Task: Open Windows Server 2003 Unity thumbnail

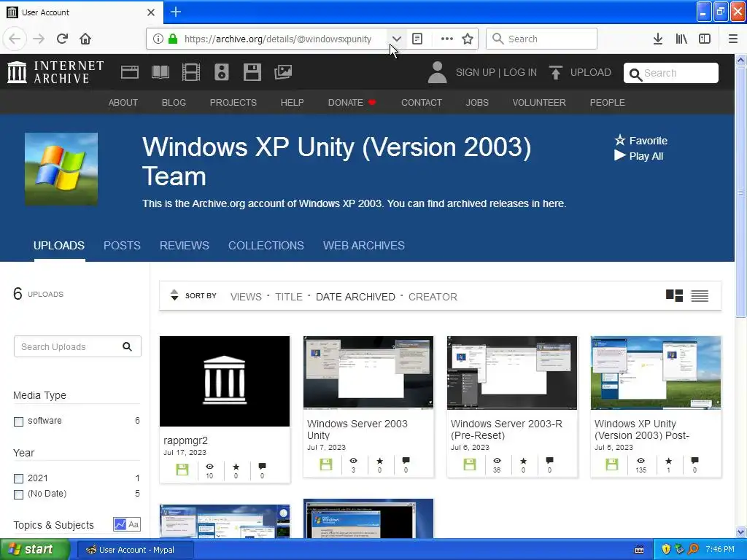Action: pyautogui.click(x=368, y=373)
